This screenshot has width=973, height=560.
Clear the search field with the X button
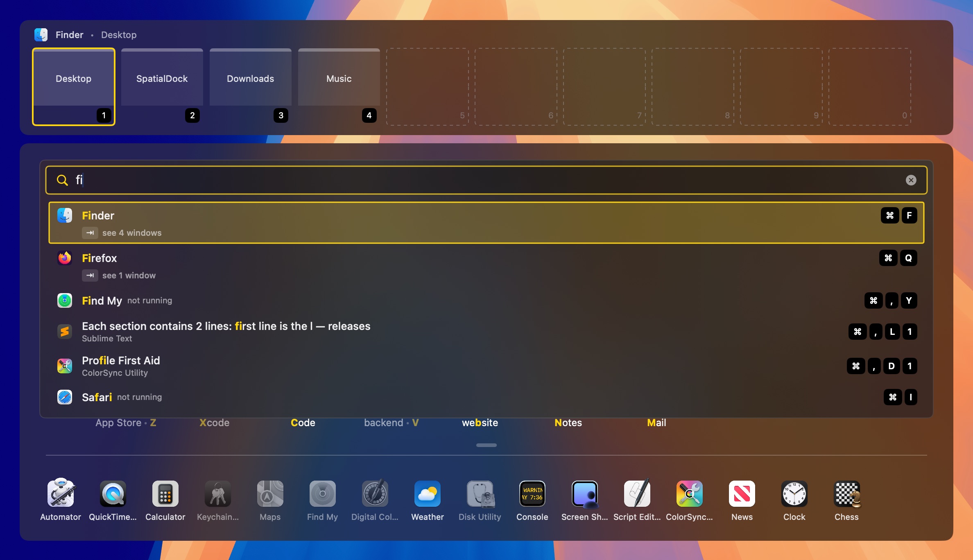pyautogui.click(x=911, y=180)
